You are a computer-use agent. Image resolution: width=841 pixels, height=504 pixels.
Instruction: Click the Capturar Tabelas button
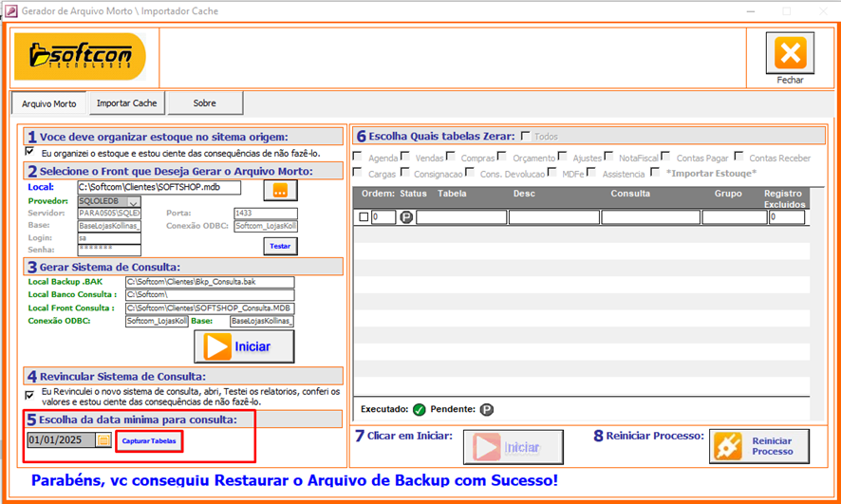148,441
